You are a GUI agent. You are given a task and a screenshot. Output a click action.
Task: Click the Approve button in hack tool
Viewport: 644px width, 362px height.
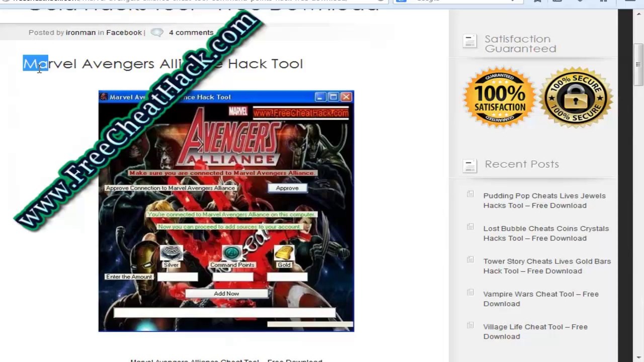pyautogui.click(x=287, y=188)
